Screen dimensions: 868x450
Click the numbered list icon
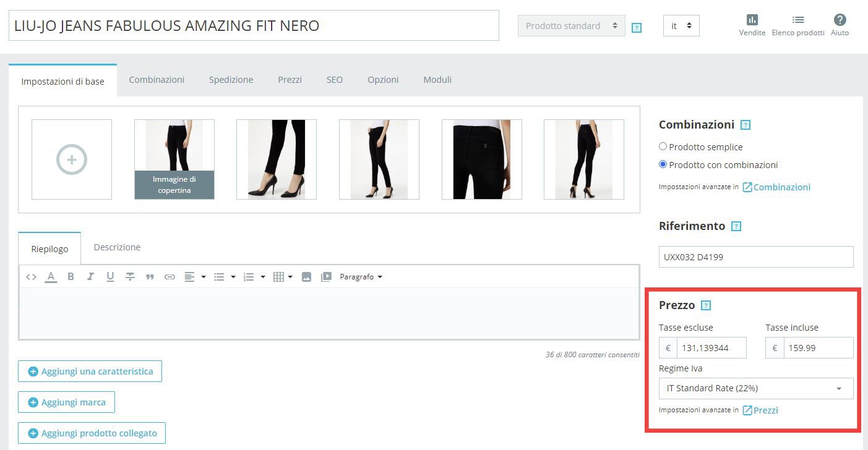249,277
